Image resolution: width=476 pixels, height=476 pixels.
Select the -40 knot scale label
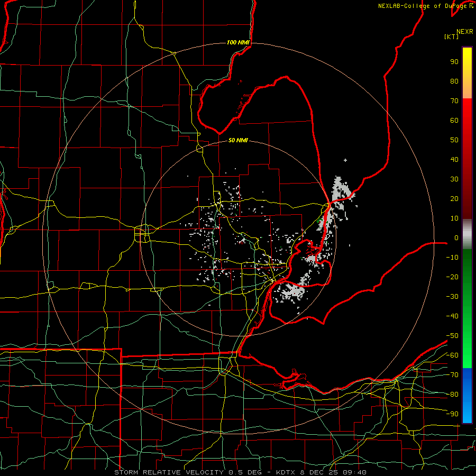tap(452, 316)
